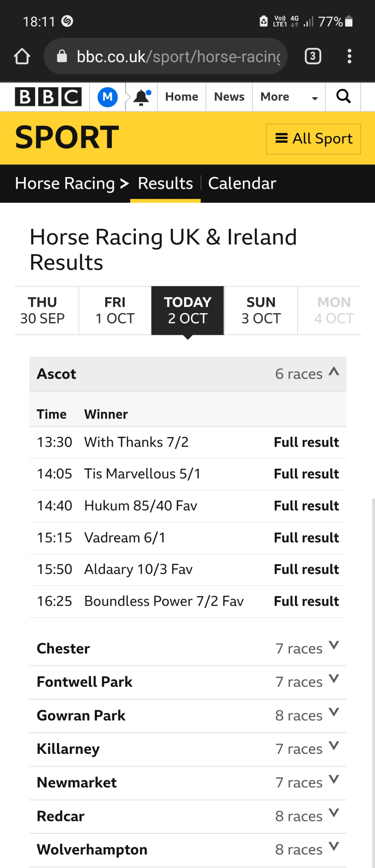The width and height of the screenshot is (375, 868).
Task: Open the BBC account profile icon
Action: (x=107, y=97)
